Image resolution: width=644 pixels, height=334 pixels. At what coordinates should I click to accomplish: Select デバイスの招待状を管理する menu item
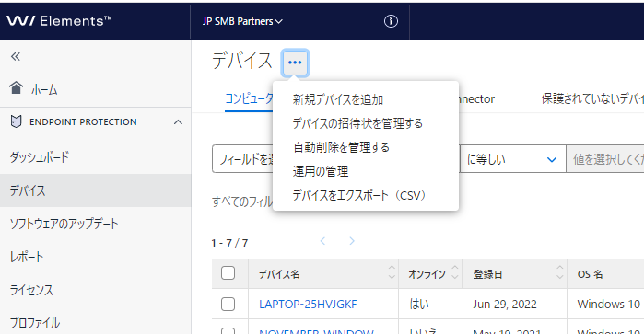(357, 123)
